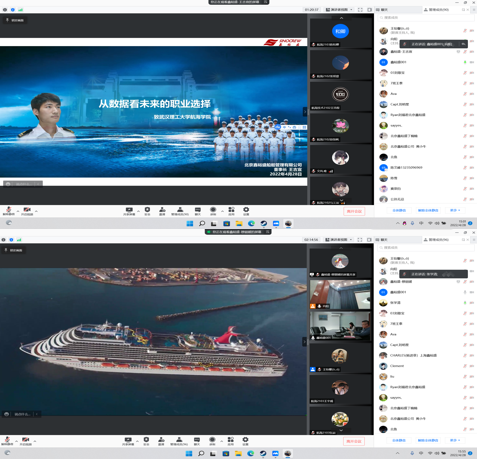Expand share screen options, top meeting toolbar
477x459 pixels.
coord(138,211)
